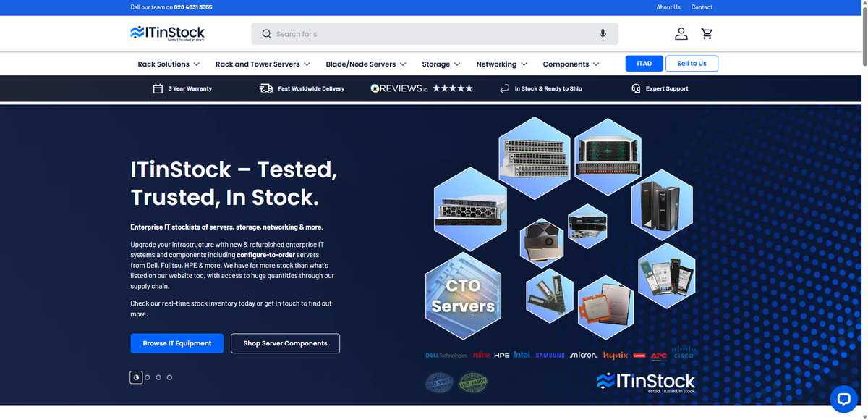Click the Dell Technologies brand logo

446,356
